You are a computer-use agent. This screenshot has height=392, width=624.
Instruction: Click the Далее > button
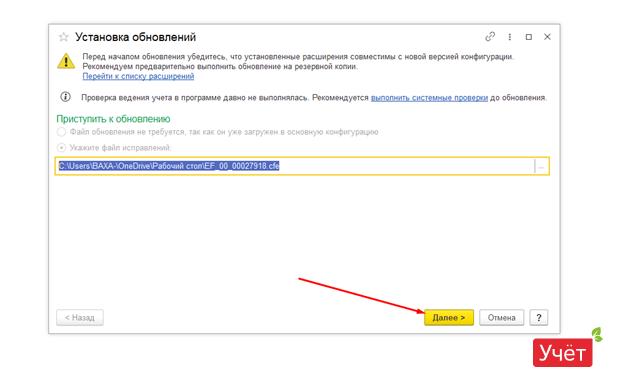[x=449, y=318]
